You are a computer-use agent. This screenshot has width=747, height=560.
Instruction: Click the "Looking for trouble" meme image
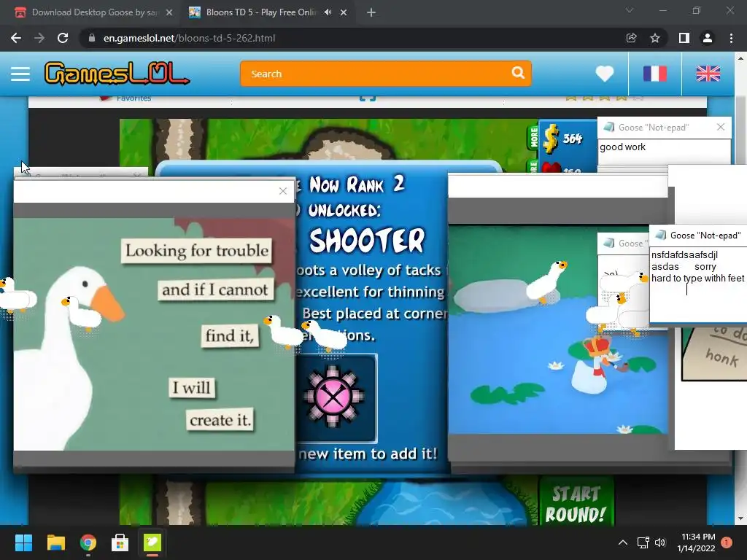pos(154,334)
